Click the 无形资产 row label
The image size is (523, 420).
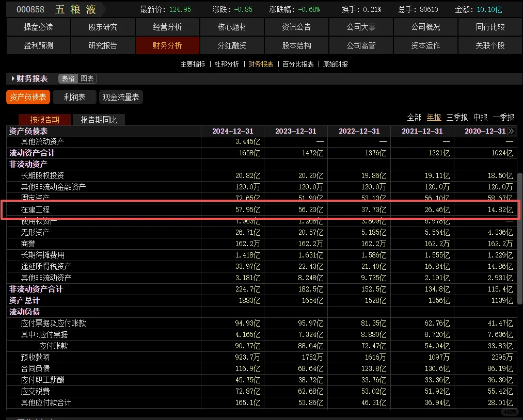tap(35, 232)
